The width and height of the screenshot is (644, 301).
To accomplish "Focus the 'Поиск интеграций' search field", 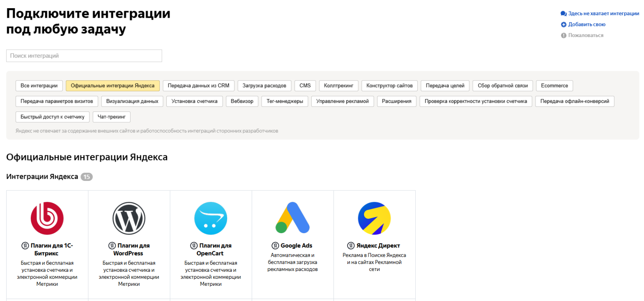I will tap(84, 56).
